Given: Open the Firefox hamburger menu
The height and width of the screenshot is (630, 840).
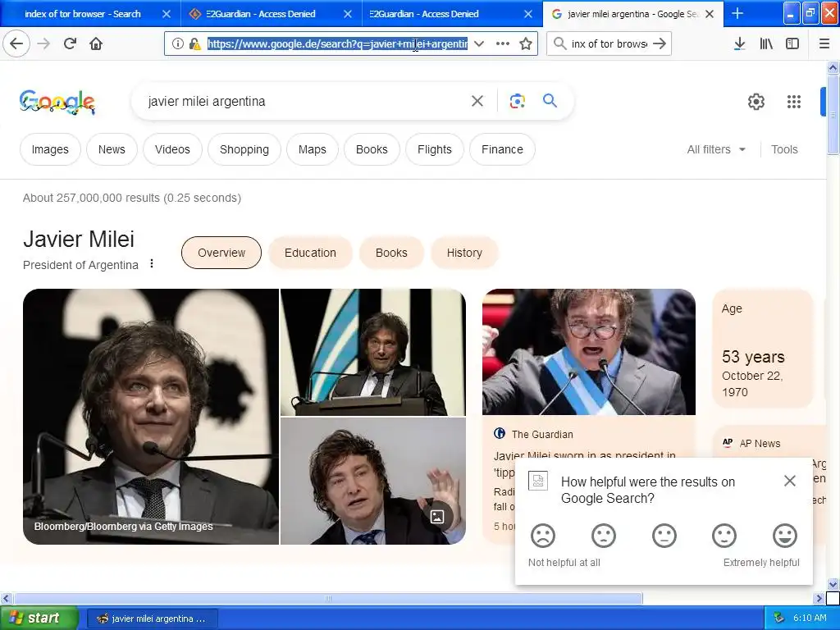Looking at the screenshot, I should tap(824, 44).
